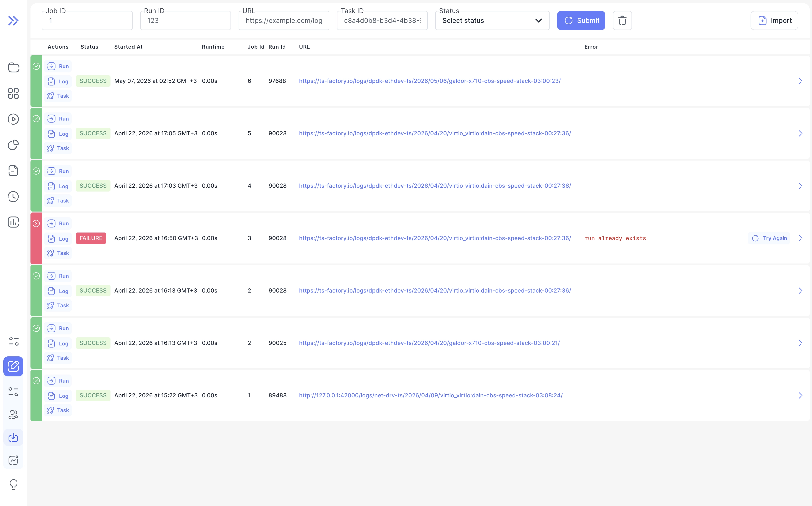Open the 127.0.0.1 net-drv-ts log URL
This screenshot has width=812, height=506.
431,395
